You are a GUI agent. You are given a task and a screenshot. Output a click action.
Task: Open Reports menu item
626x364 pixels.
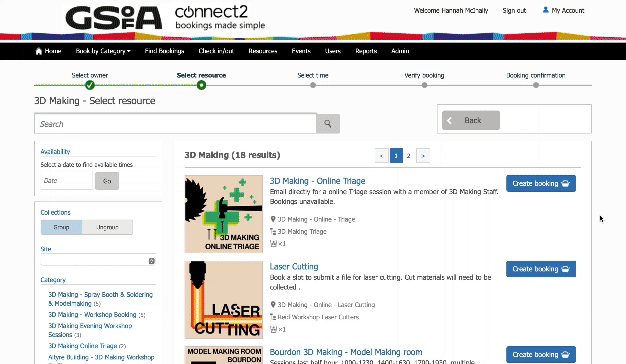[366, 51]
